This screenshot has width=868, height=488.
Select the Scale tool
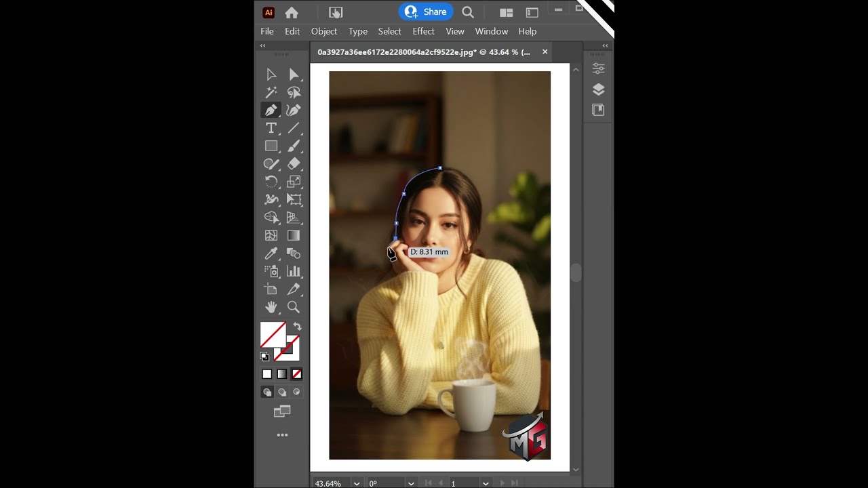pyautogui.click(x=294, y=182)
